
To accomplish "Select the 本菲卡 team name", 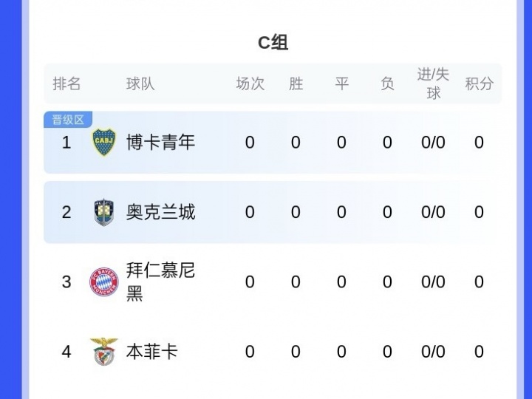I will coord(151,352).
